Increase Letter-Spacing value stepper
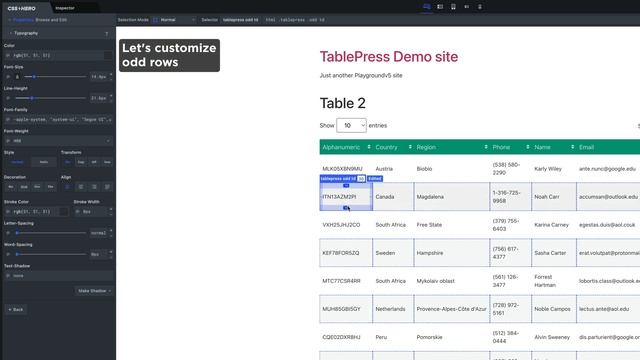 [111, 231]
